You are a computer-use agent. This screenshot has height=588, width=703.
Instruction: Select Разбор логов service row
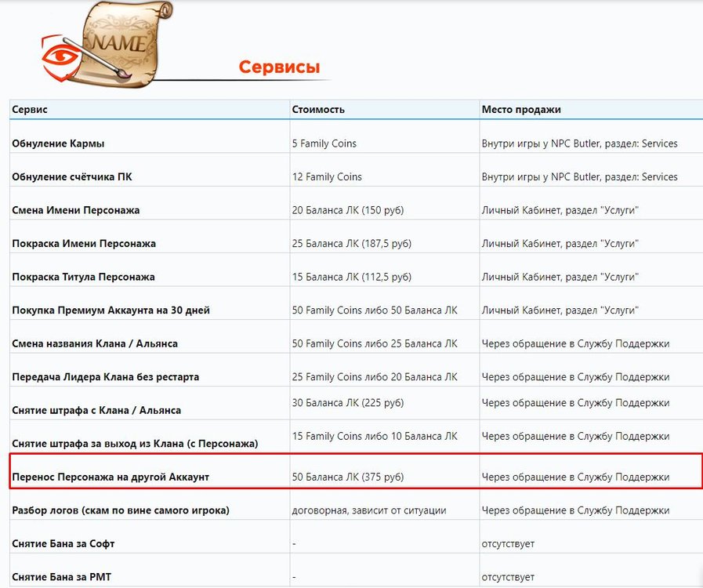tap(121, 510)
